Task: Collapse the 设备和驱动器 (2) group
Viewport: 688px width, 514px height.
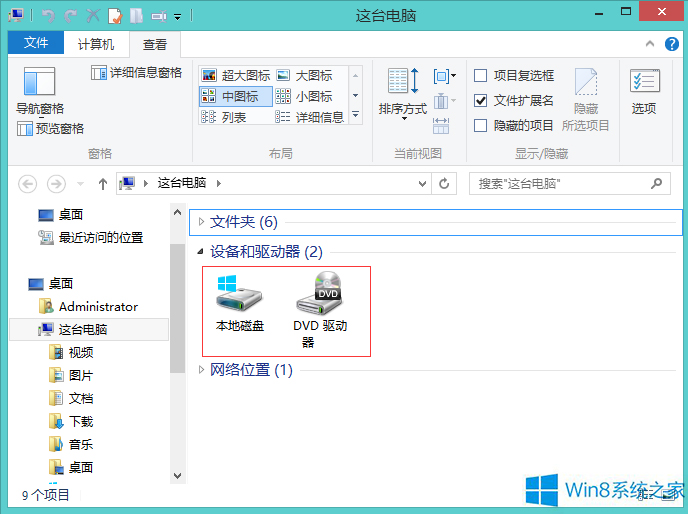Action: (x=201, y=252)
